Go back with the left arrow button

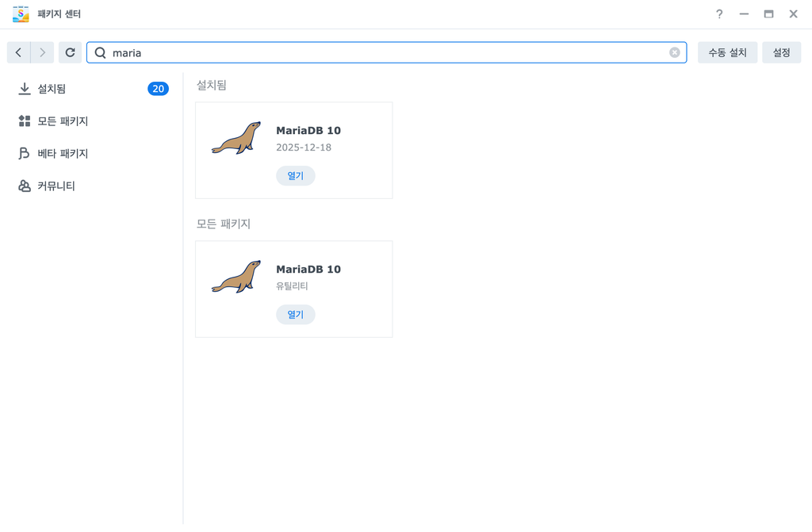pos(19,52)
